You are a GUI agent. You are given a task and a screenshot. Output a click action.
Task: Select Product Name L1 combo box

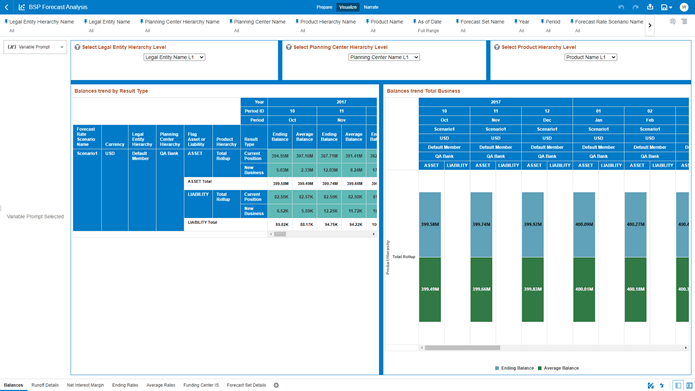coord(590,57)
